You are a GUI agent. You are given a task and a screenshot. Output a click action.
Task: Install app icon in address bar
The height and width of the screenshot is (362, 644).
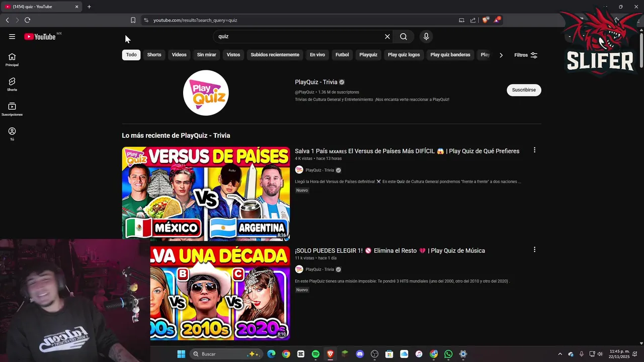coord(461,20)
